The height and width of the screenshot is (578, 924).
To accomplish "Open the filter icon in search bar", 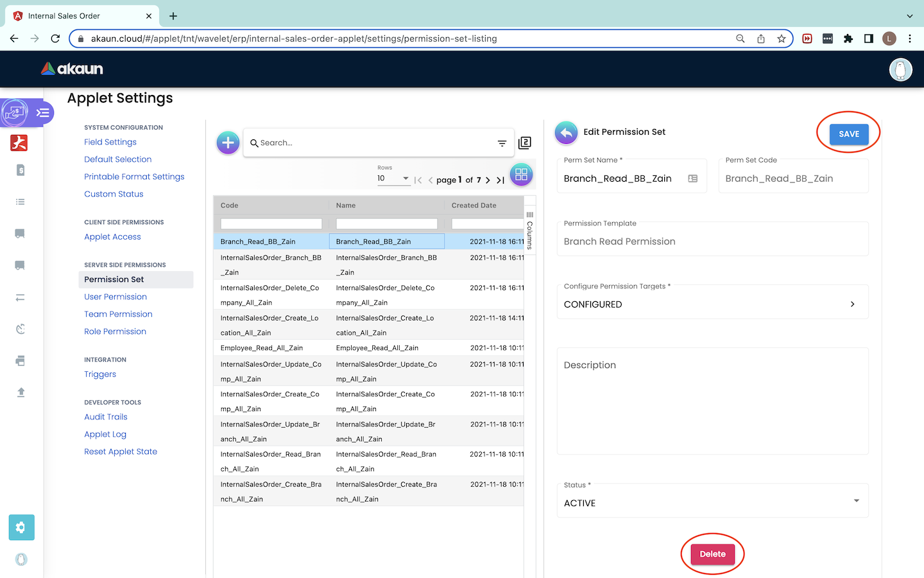I will pos(502,143).
